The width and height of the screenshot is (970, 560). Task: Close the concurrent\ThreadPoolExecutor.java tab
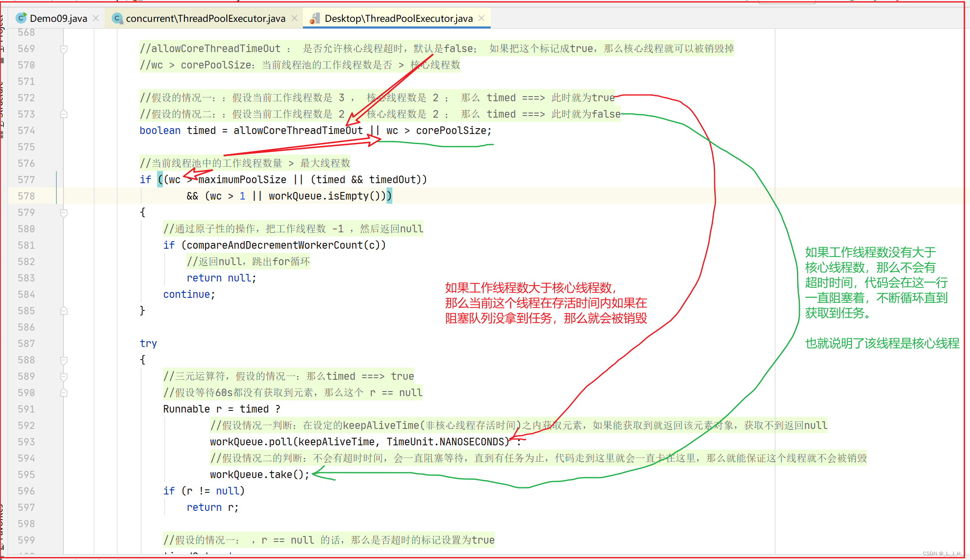[x=294, y=18]
